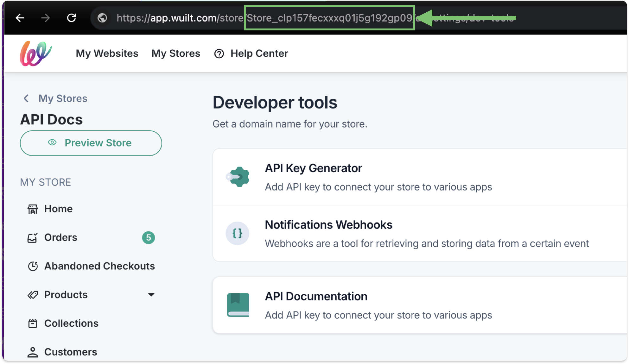Open Abandoned Checkouts in sidebar
This screenshot has width=629, height=364.
tap(99, 266)
